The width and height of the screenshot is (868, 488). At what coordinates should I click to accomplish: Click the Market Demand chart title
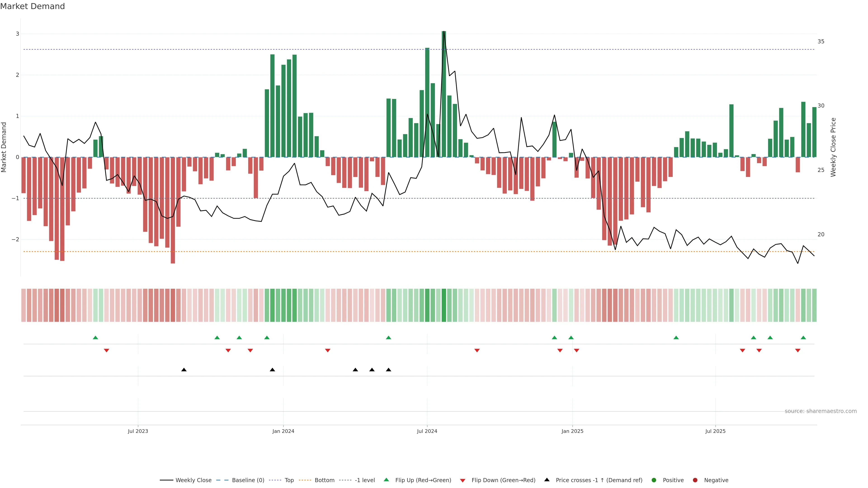point(32,6)
